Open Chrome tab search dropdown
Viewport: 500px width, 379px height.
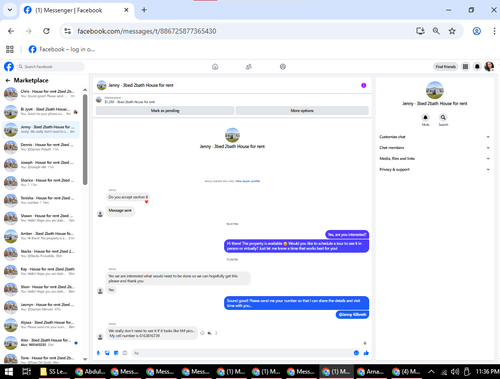10,10
